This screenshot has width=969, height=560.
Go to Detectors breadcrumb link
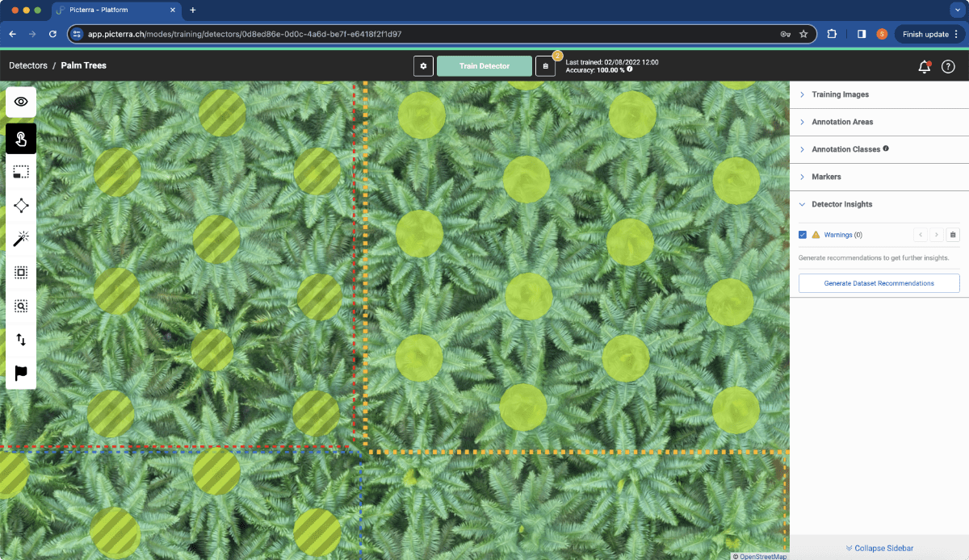point(28,65)
